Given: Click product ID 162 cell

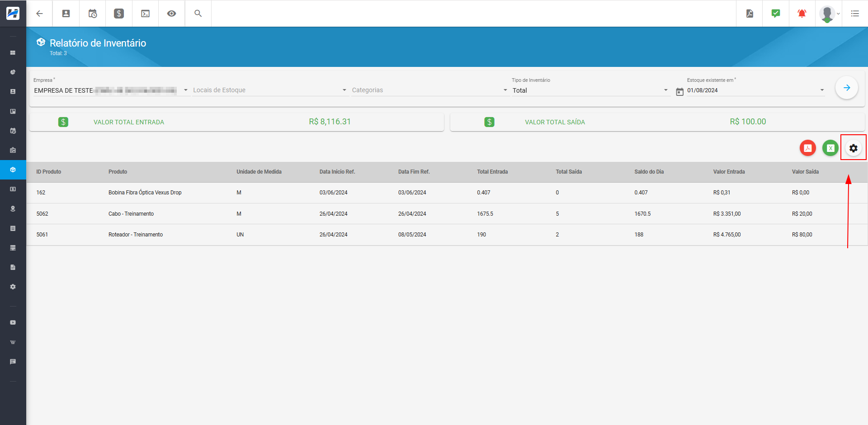Looking at the screenshot, I should click(41, 193).
